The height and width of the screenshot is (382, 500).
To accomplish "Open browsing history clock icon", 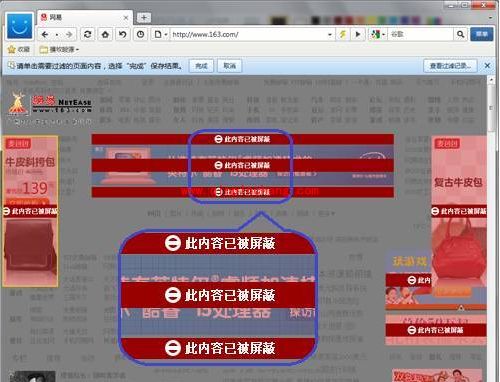I will click(140, 34).
